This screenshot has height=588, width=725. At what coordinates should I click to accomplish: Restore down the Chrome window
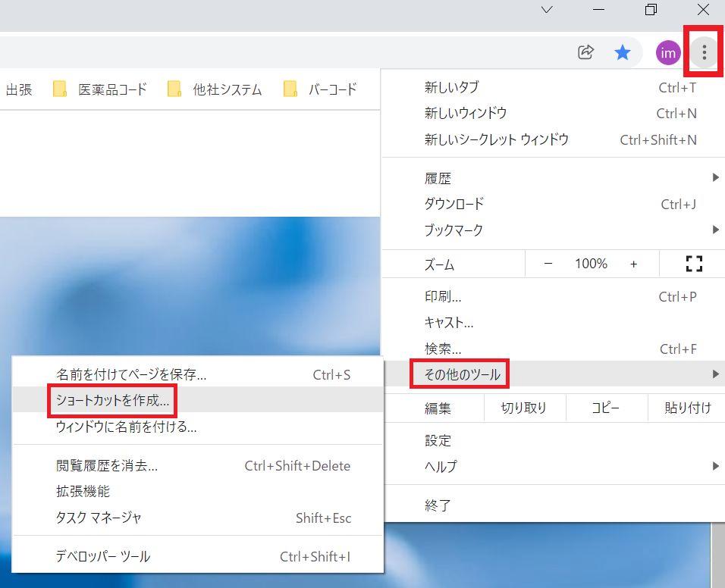coord(651,9)
